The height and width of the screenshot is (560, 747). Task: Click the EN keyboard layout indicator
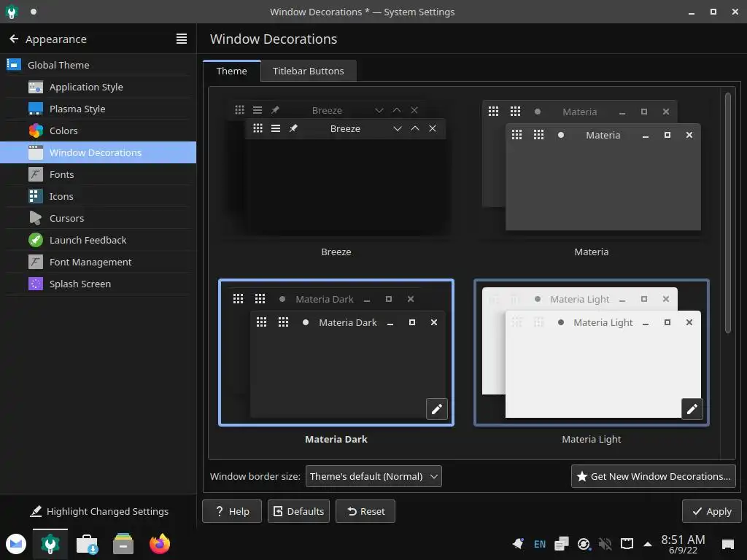[x=540, y=544]
